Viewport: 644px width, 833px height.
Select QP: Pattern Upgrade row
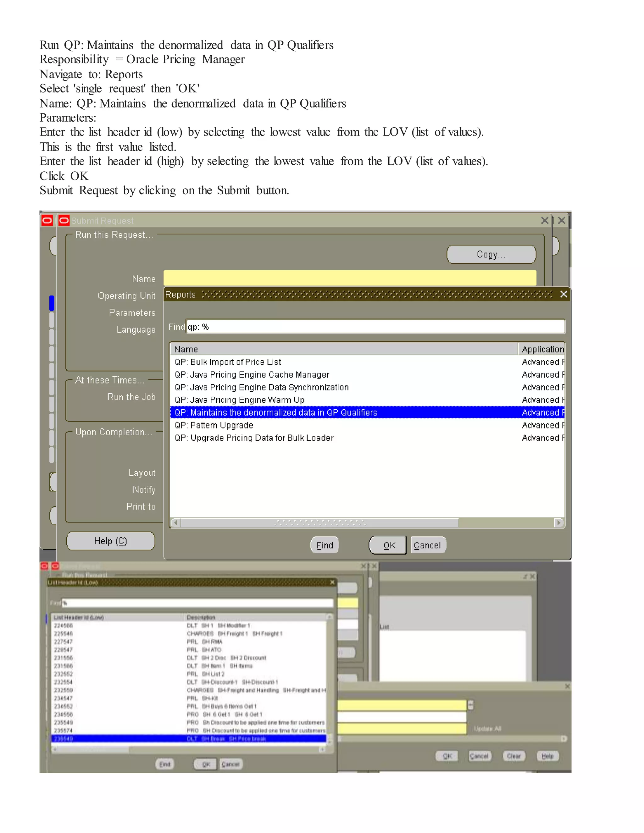[367, 425]
